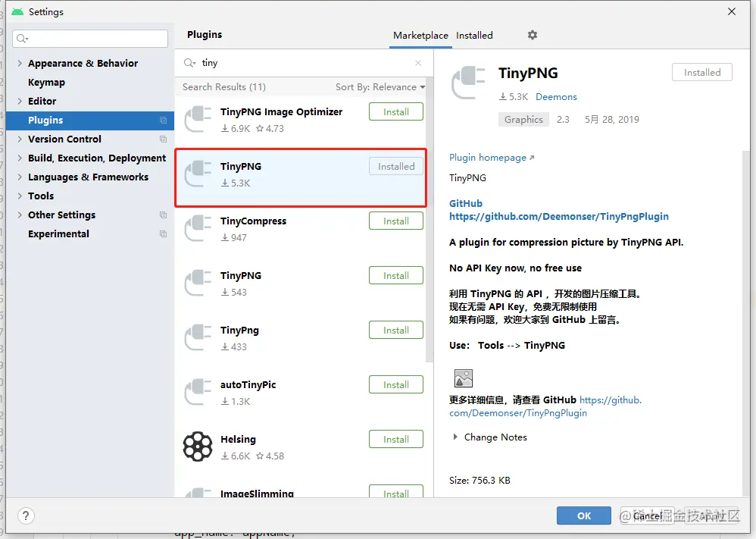Clear the plugin search text with X
Image resolution: width=756 pixels, height=539 pixels.
point(418,63)
